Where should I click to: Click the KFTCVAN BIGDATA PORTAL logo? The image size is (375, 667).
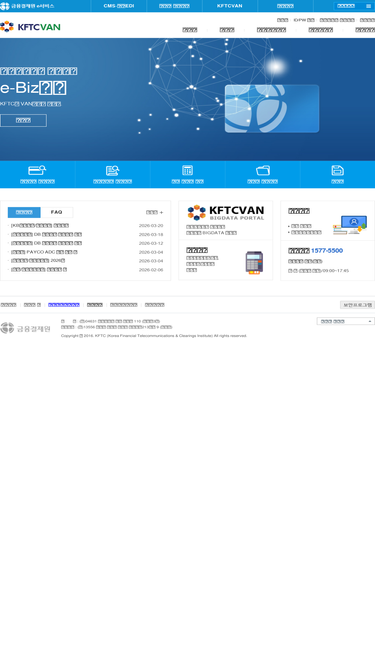pos(226,213)
